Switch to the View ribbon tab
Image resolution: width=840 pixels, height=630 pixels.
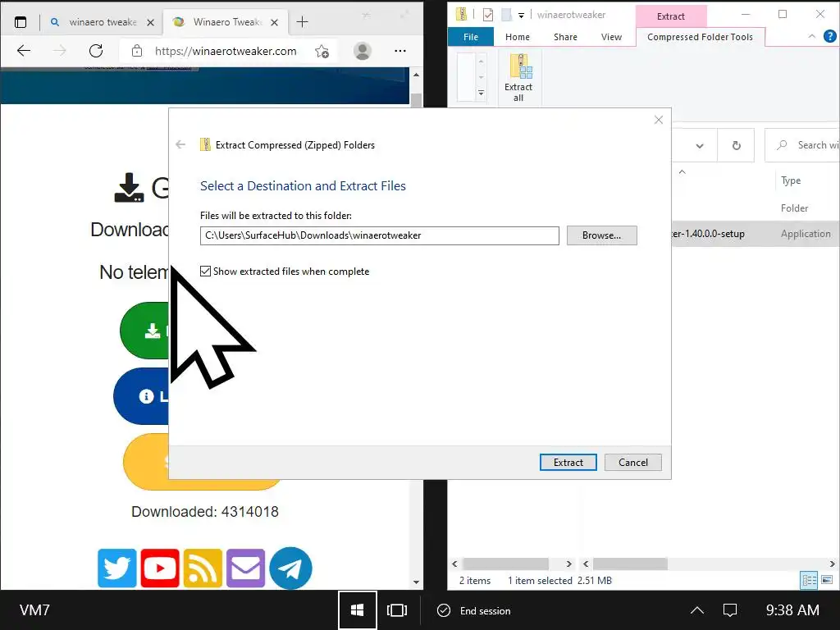coord(611,37)
